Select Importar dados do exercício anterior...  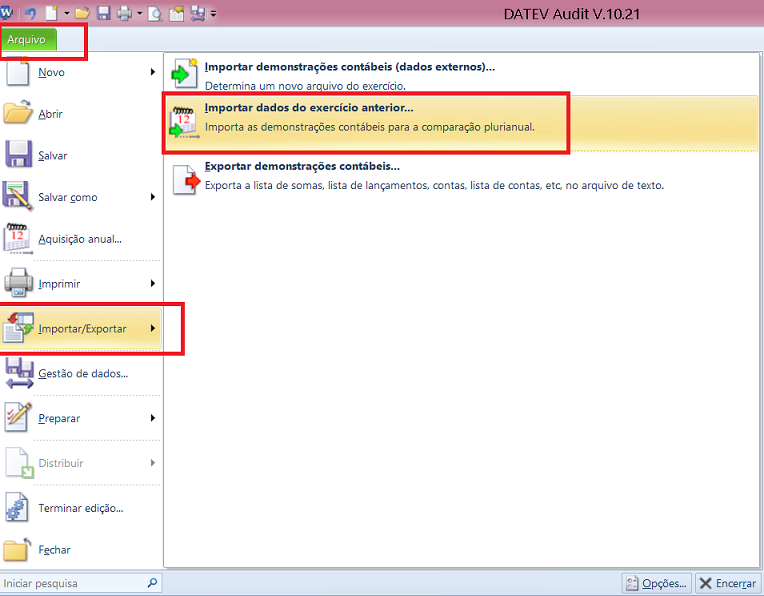(x=309, y=108)
